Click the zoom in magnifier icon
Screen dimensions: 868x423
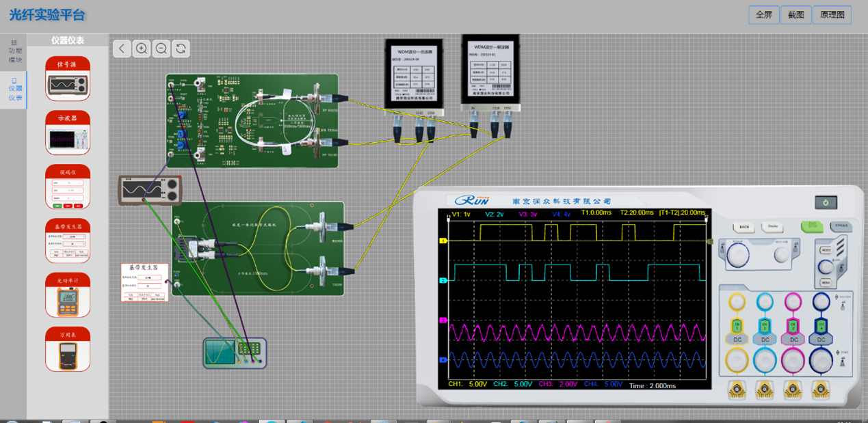[x=142, y=49]
